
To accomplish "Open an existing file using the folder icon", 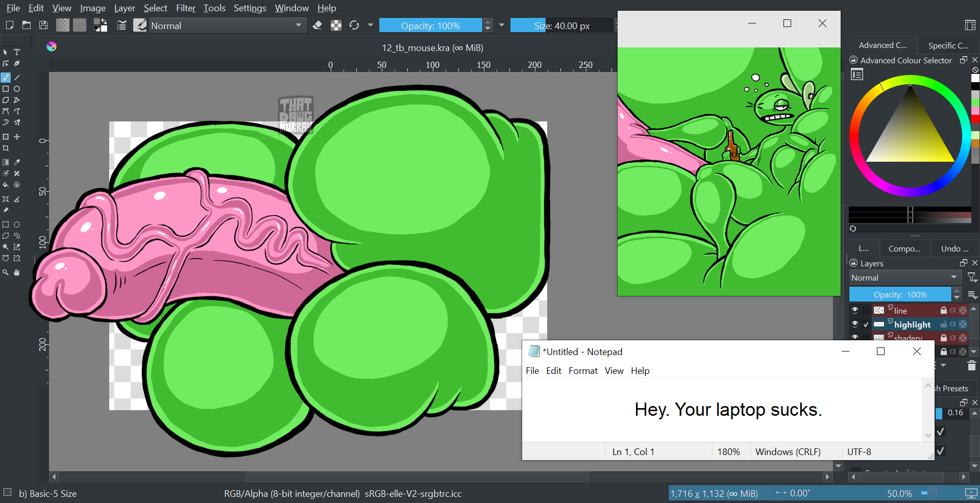I will coord(27,25).
